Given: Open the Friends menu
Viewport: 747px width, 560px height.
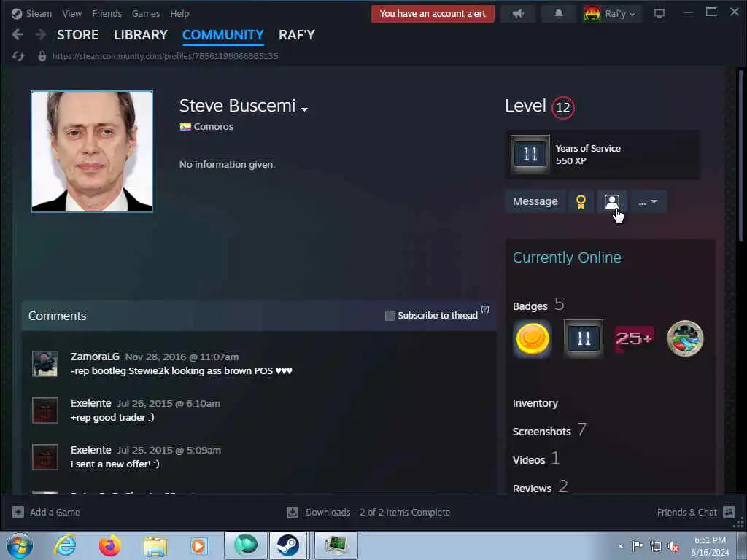Looking at the screenshot, I should [107, 13].
